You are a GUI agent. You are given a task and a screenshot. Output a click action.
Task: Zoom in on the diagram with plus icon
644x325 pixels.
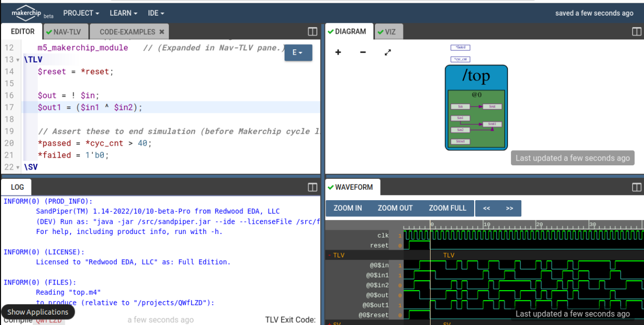click(338, 52)
